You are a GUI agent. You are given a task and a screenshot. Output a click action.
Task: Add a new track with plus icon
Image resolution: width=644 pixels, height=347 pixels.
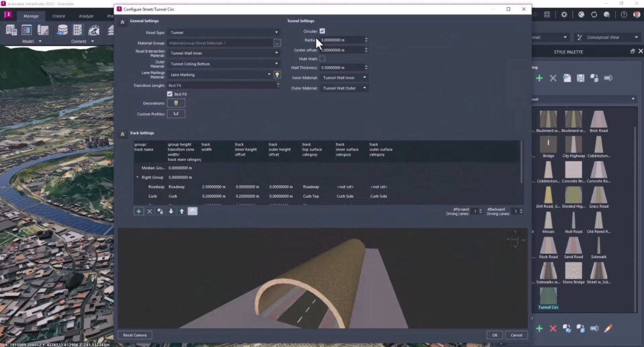tap(138, 211)
